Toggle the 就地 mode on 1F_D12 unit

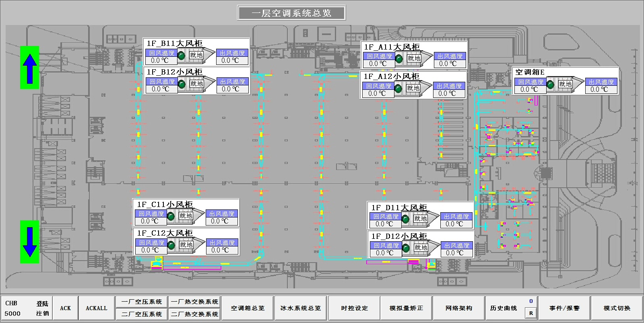coord(421,248)
